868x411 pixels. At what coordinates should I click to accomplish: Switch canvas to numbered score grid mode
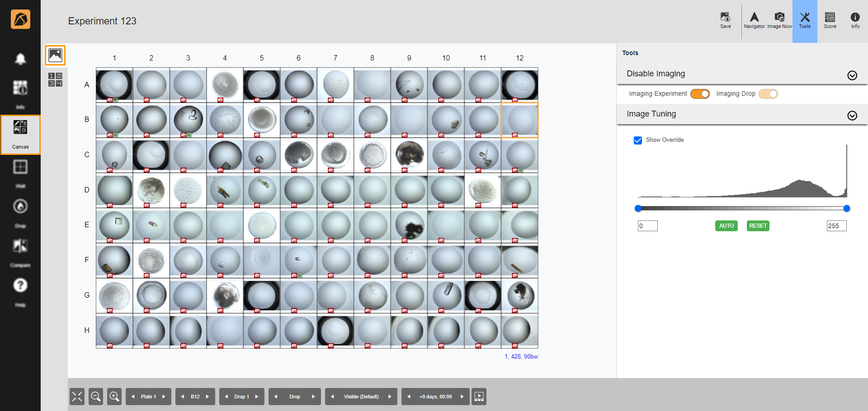point(55,79)
